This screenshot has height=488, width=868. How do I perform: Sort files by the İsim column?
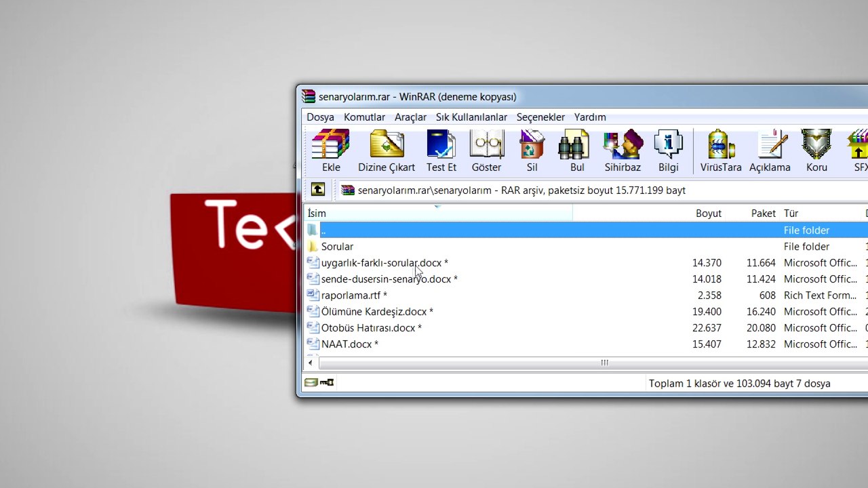(x=438, y=213)
